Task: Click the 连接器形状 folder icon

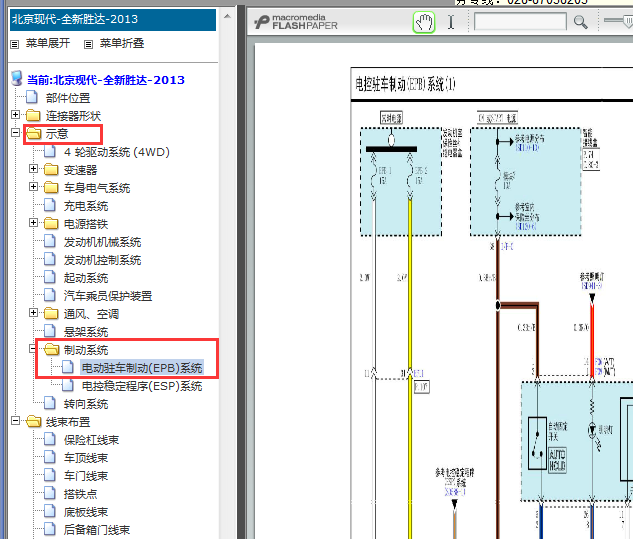Action: (x=33, y=115)
